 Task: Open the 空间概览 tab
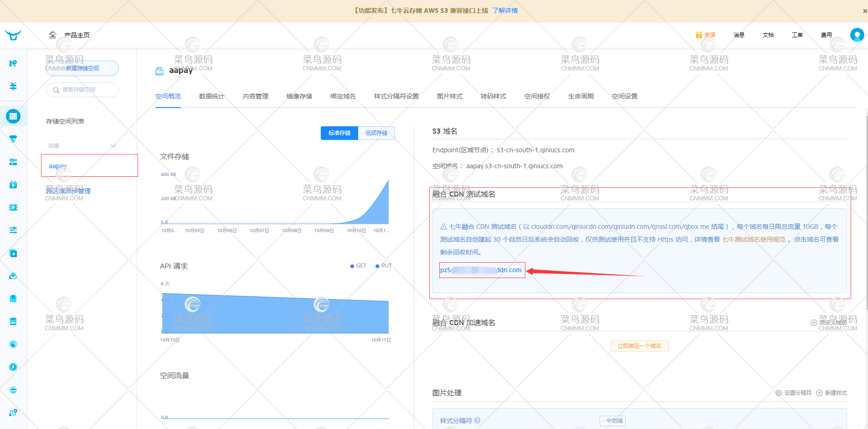click(x=168, y=96)
